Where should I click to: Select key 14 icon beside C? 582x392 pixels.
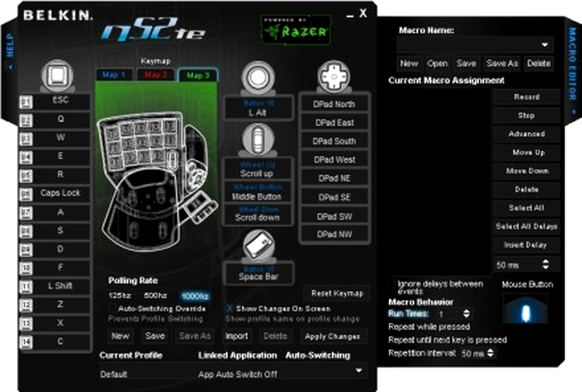click(x=26, y=342)
